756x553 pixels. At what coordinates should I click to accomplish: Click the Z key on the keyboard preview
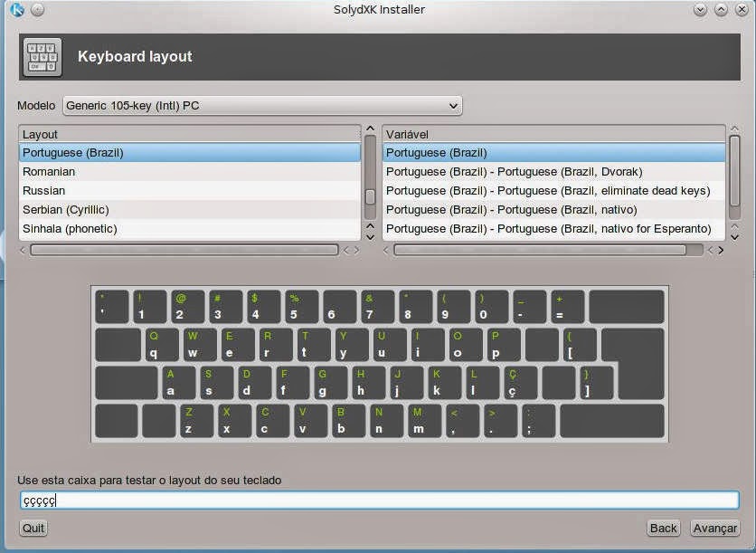(x=197, y=421)
